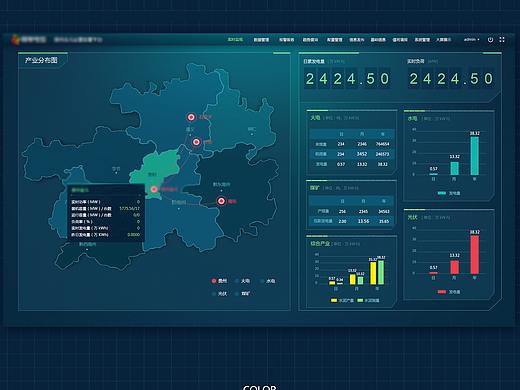The height and width of the screenshot is (390, 520).
Task: Click the tallest red bar in 光伏 chart
Action: point(475,255)
